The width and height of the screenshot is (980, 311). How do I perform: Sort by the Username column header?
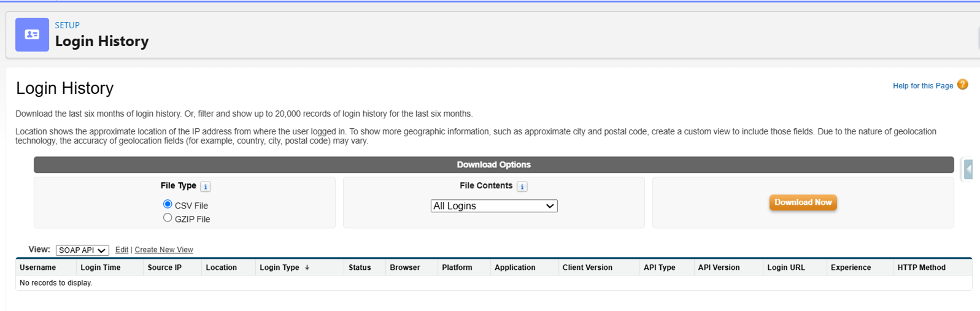click(37, 267)
